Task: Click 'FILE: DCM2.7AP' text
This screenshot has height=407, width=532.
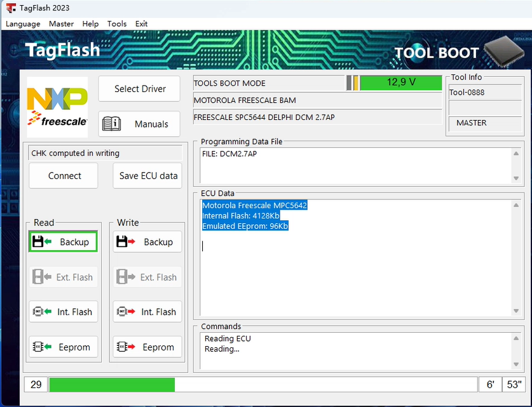Action: click(229, 154)
